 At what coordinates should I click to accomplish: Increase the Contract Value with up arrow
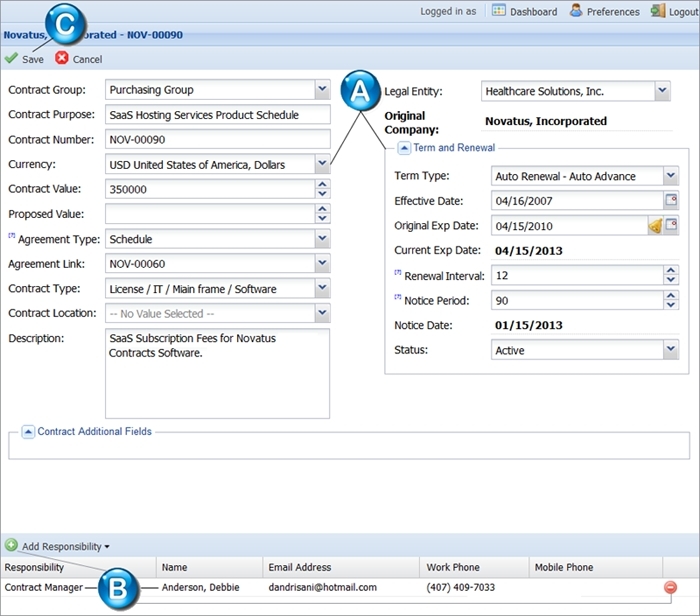[x=322, y=184]
